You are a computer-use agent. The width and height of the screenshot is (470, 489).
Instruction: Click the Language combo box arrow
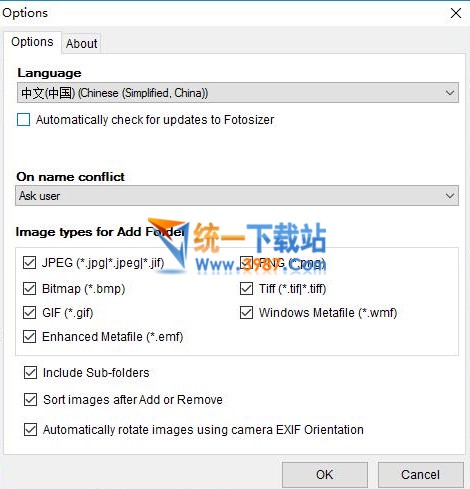[450, 93]
